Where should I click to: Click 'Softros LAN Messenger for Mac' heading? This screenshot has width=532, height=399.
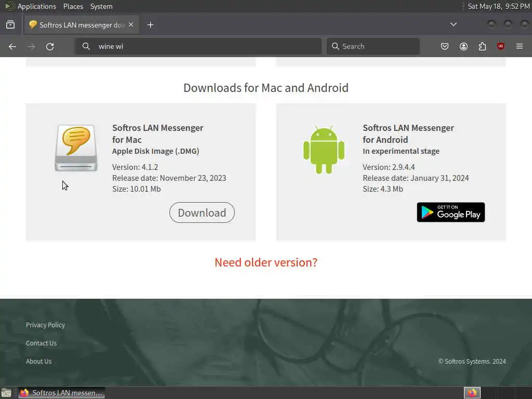point(158,134)
